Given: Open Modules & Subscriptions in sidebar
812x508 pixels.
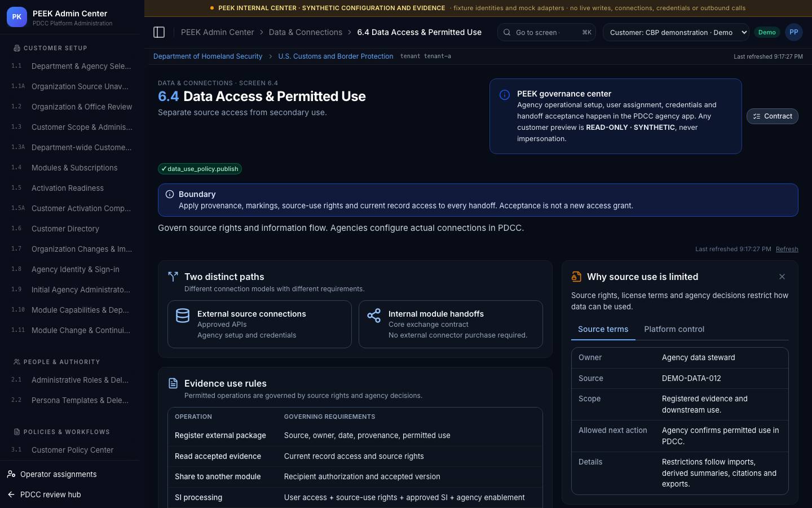Looking at the screenshot, I should [x=72, y=168].
